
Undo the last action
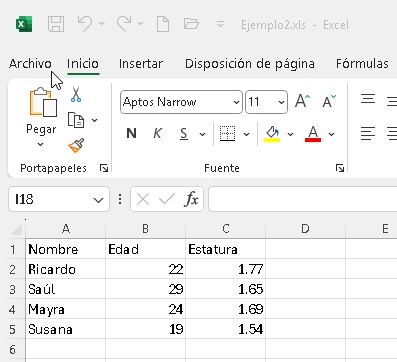point(85,24)
